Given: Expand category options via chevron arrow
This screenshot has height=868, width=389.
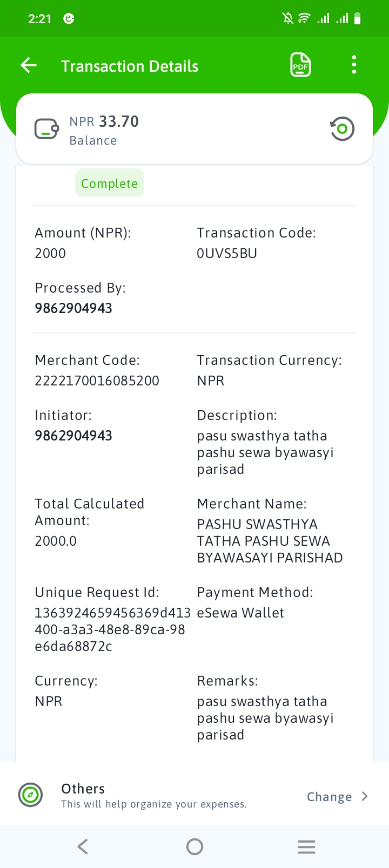Looking at the screenshot, I should click(x=365, y=796).
